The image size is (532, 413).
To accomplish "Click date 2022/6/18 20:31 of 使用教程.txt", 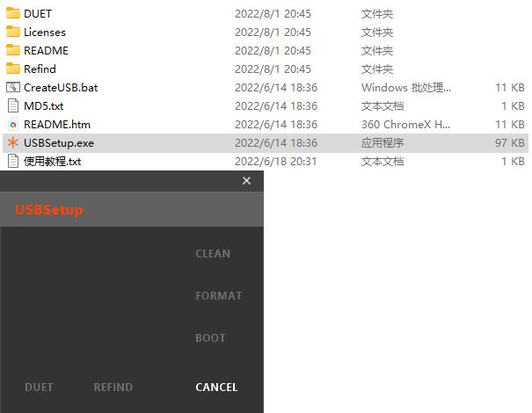I will click(276, 162).
